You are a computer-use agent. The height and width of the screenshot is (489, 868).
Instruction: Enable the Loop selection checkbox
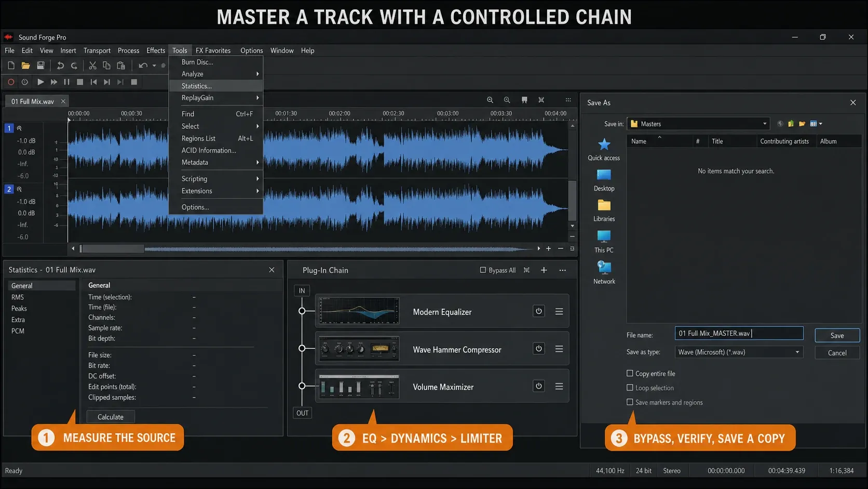(630, 388)
